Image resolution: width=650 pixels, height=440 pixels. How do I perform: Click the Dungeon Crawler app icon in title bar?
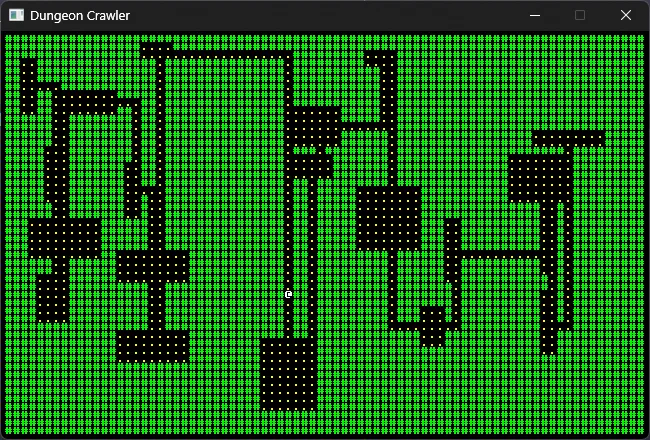(x=17, y=15)
